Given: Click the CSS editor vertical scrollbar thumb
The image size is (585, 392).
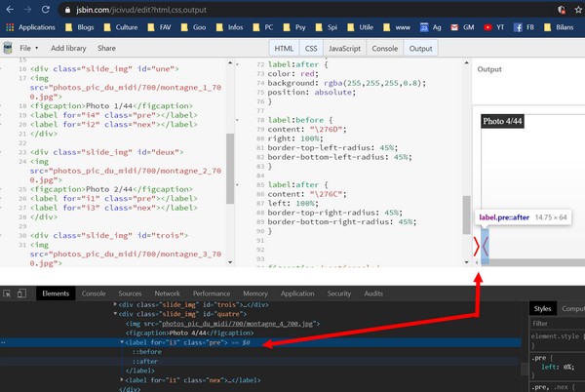Looking at the screenshot, I should pyautogui.click(x=466, y=215).
